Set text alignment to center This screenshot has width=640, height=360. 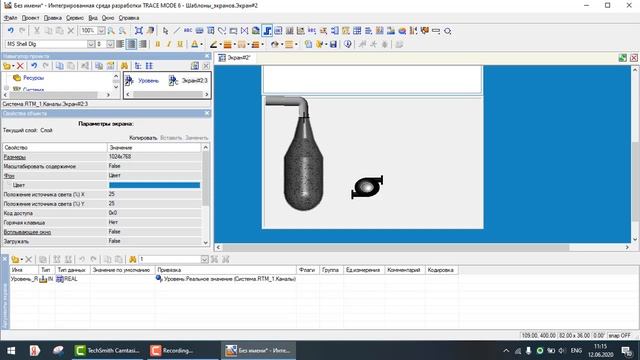point(131,44)
